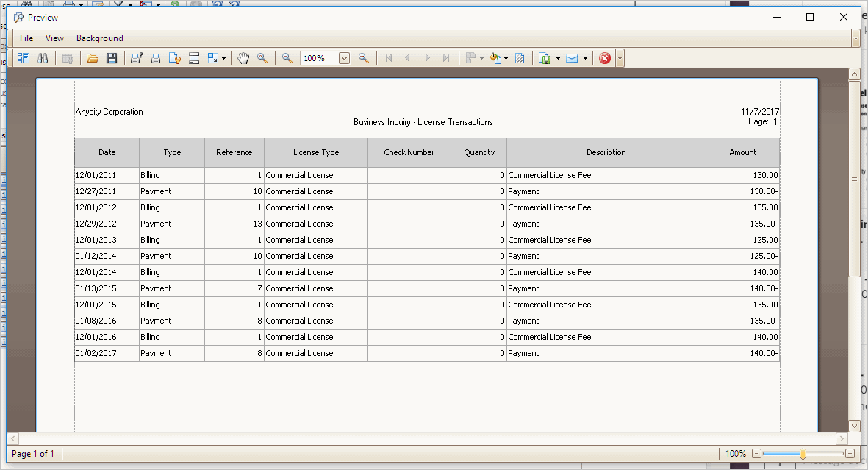868x470 pixels.
Task: Click the toolbar Zoom In magnifier
Action: coord(363,58)
